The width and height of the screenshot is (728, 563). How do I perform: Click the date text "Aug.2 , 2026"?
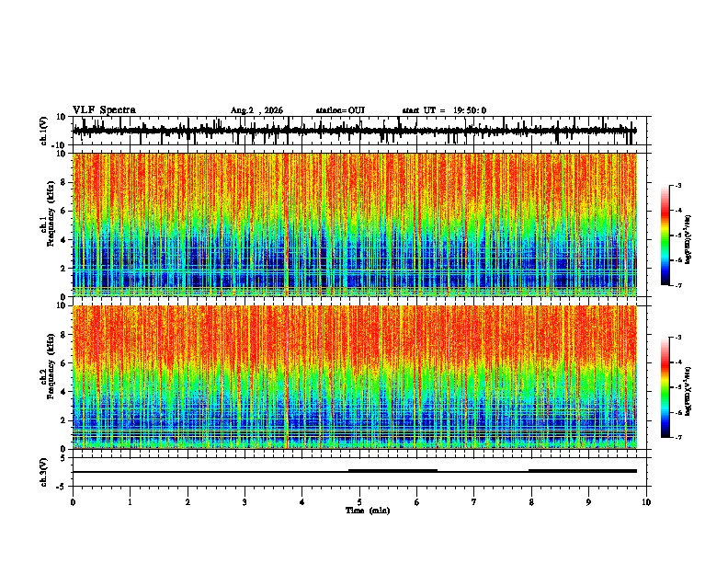click(256, 110)
